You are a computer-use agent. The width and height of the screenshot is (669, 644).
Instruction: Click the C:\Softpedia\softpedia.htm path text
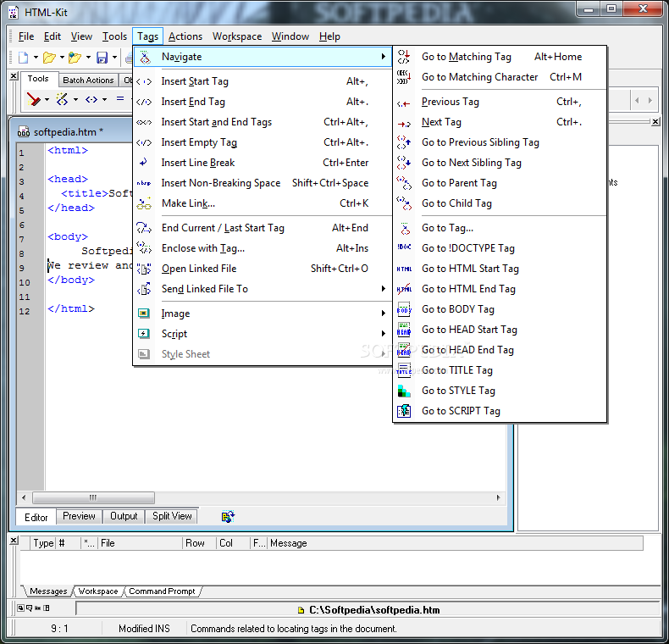point(374,610)
